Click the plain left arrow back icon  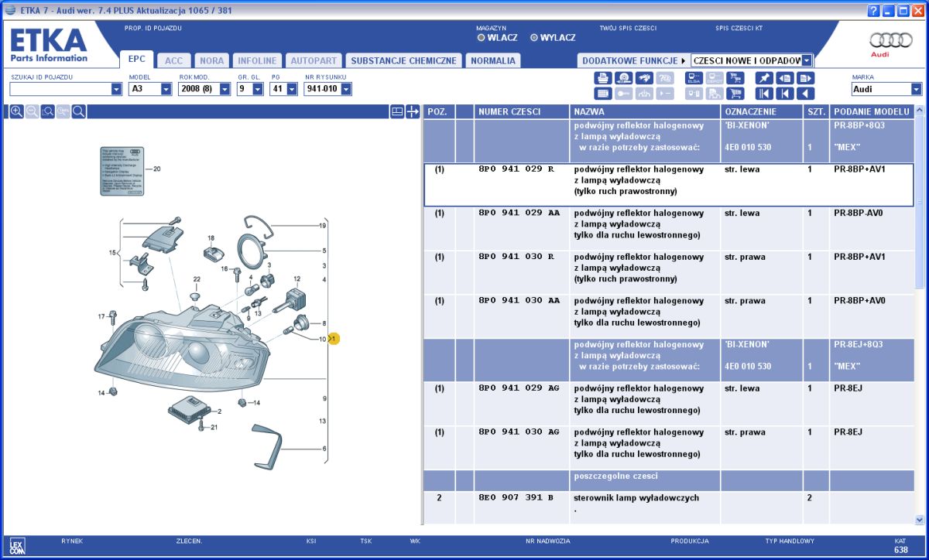tap(806, 94)
